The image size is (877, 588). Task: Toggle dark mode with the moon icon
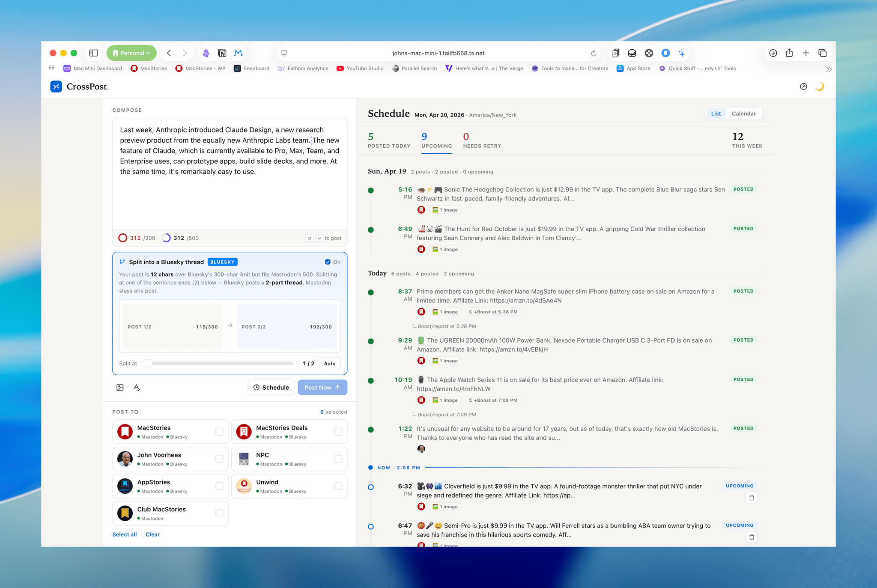(x=820, y=87)
